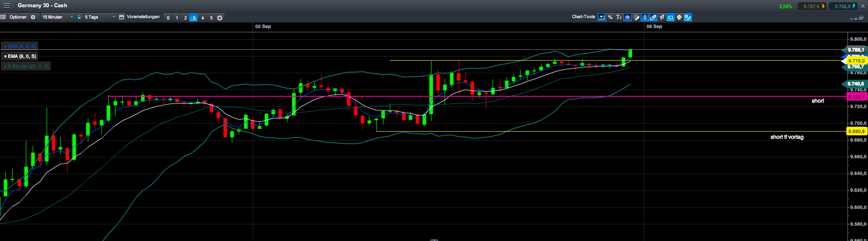The width and height of the screenshot is (868, 241).
Task: Select preset 2
Action: (185, 18)
